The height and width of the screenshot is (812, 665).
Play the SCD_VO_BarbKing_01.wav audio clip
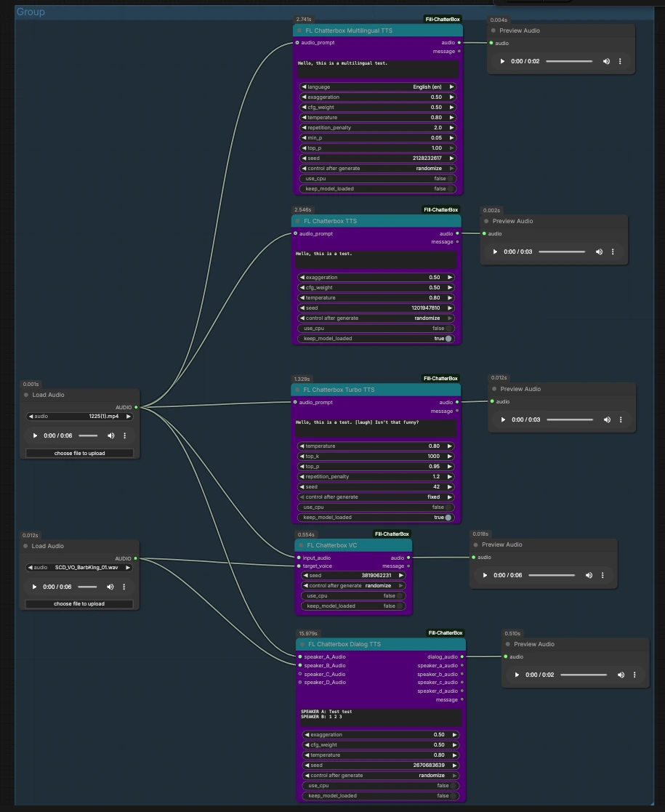(x=34, y=587)
